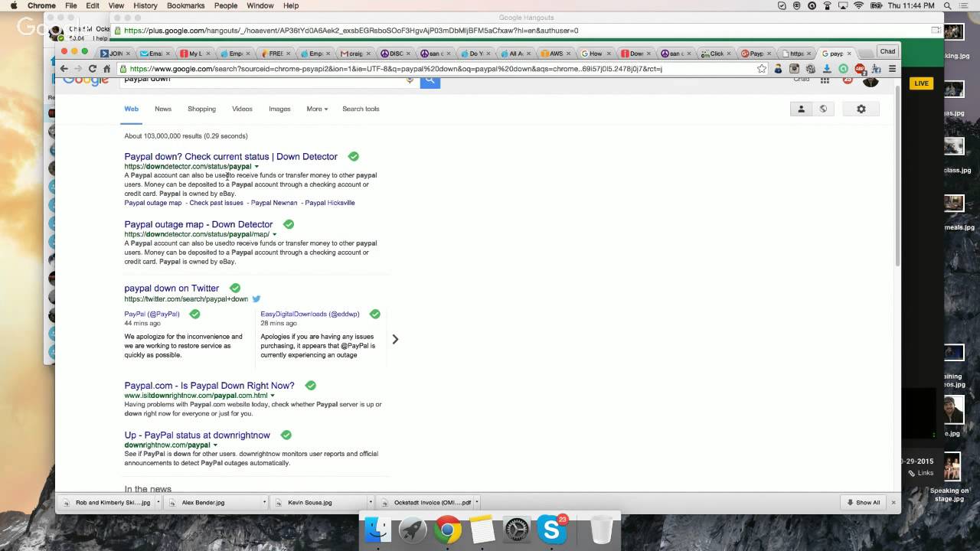The height and width of the screenshot is (551, 980).
Task: Open 'Up - PayPal status at downrightnow' result
Action: tap(197, 435)
